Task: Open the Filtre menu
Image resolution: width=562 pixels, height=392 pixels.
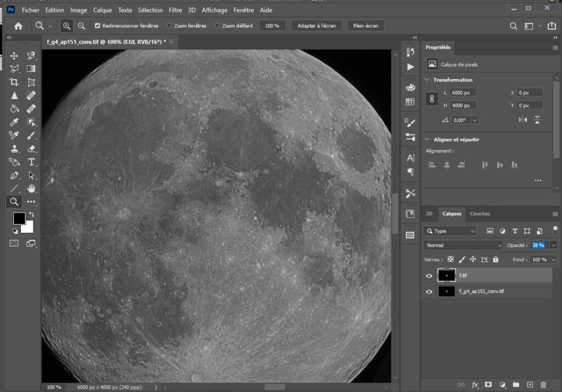Action: coord(175,10)
